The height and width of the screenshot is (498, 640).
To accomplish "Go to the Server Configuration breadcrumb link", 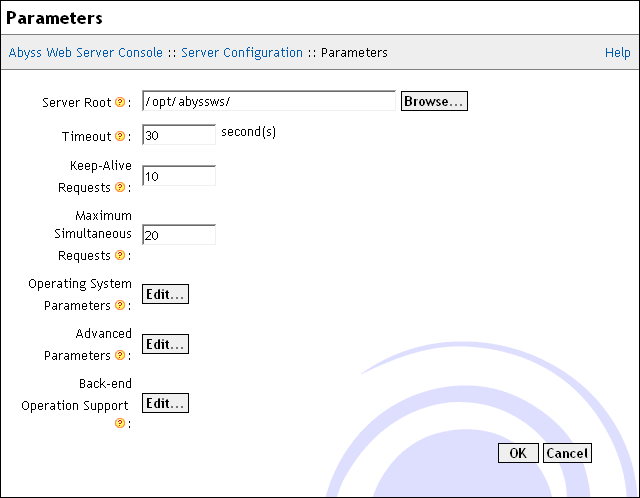I will 242,53.
